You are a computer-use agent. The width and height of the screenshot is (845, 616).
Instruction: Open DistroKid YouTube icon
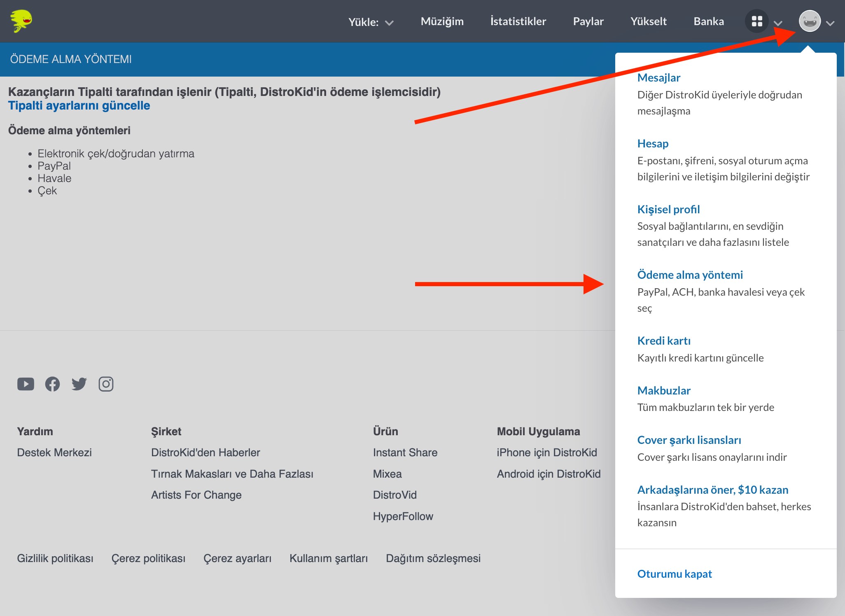tap(26, 384)
